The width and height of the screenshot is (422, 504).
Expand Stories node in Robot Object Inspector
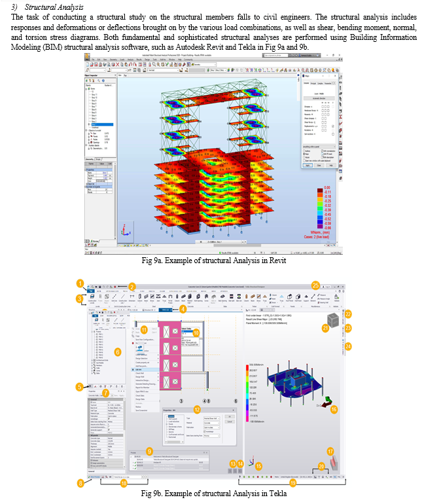[x=86, y=89]
